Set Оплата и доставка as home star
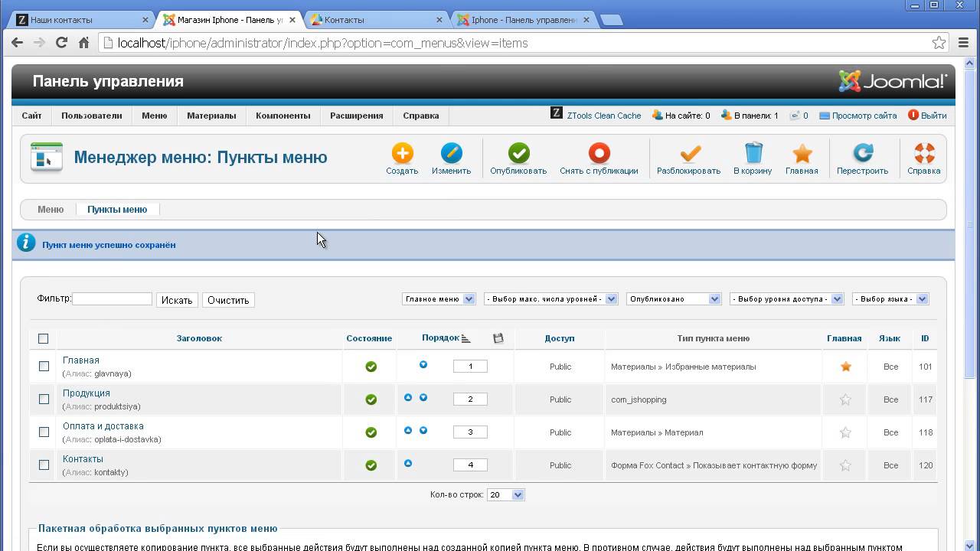Viewport: 980px width, 551px height. (x=845, y=432)
